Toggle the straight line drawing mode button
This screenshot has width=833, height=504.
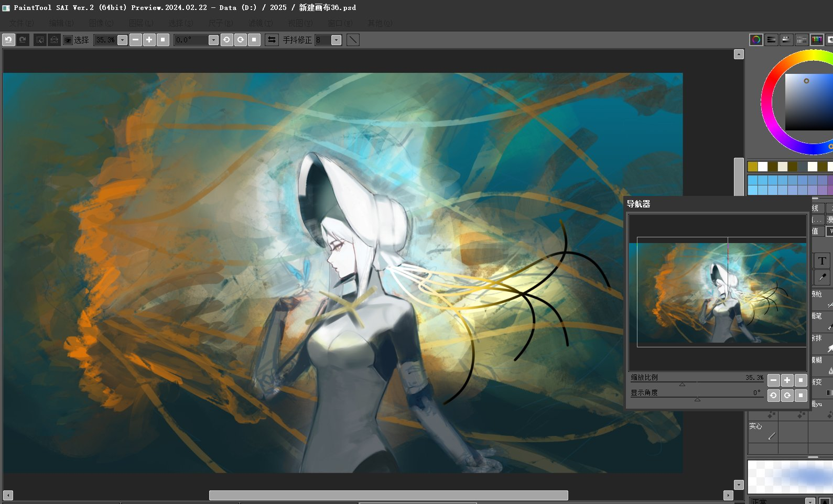pyautogui.click(x=353, y=40)
